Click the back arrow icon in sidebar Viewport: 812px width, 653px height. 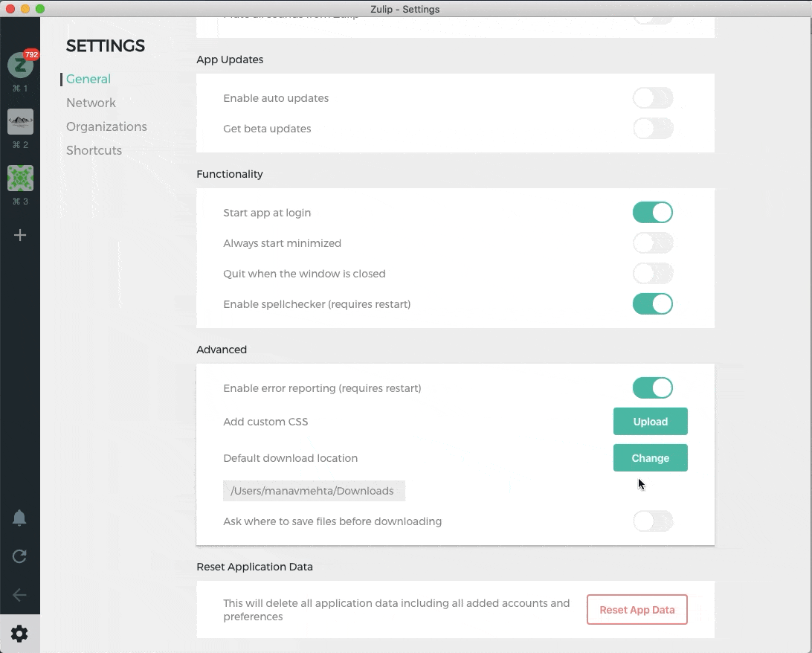point(19,594)
